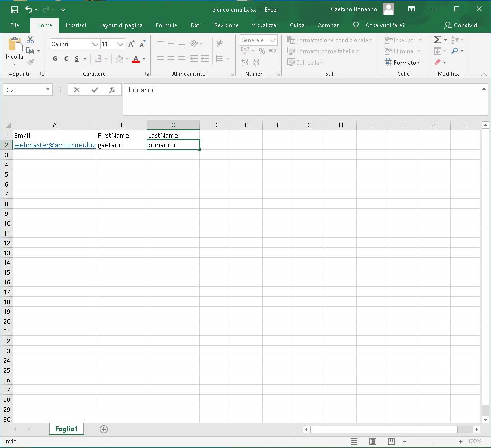
Task: Cancel the cell entry with the X
Action: tap(77, 90)
